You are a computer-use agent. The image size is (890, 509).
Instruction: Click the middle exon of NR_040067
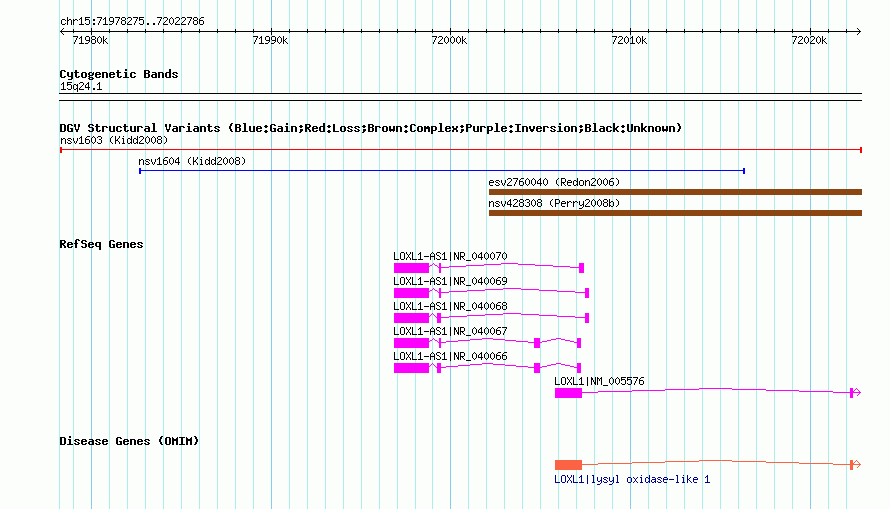point(537,343)
